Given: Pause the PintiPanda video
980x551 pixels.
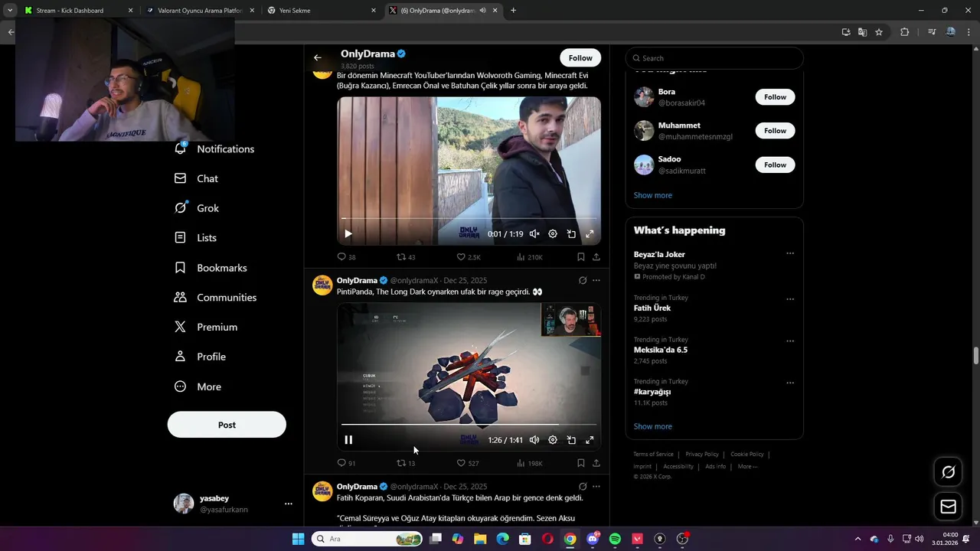Looking at the screenshot, I should click(x=348, y=440).
